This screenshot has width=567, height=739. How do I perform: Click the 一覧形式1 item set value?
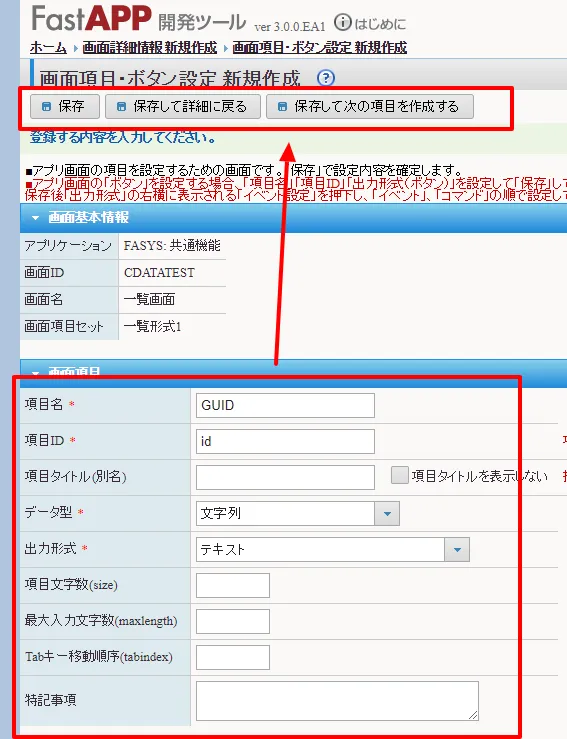point(152,326)
